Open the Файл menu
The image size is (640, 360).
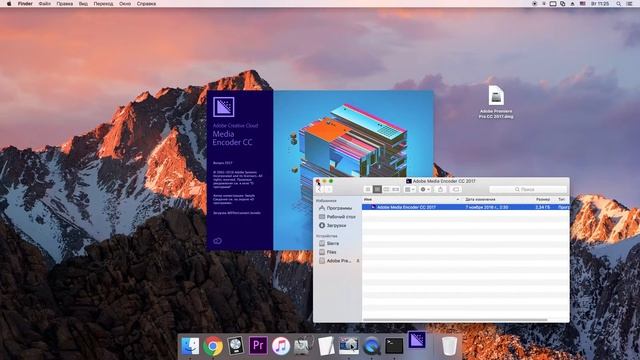44,4
